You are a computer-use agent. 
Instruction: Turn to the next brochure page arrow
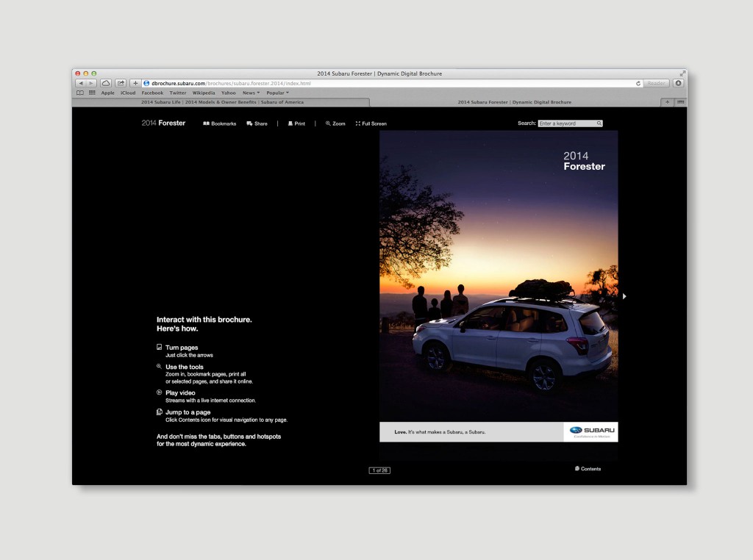pos(624,297)
